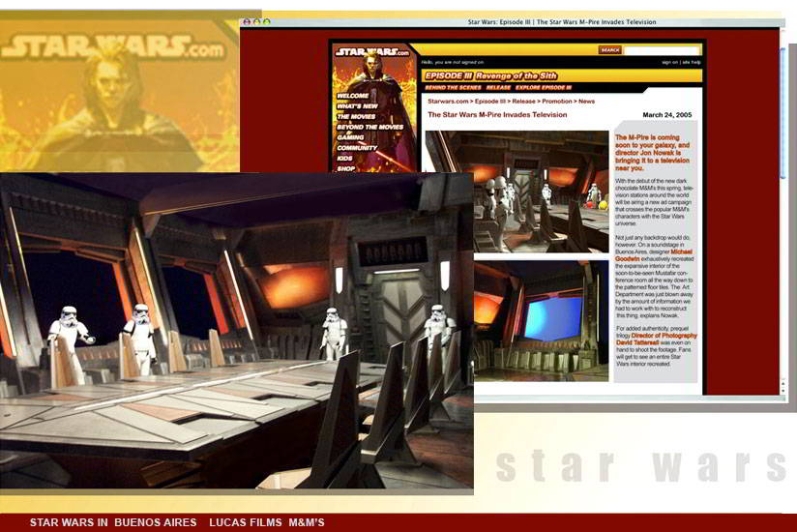Click the green zoom button of browser window
The image size is (797, 532).
click(x=267, y=22)
